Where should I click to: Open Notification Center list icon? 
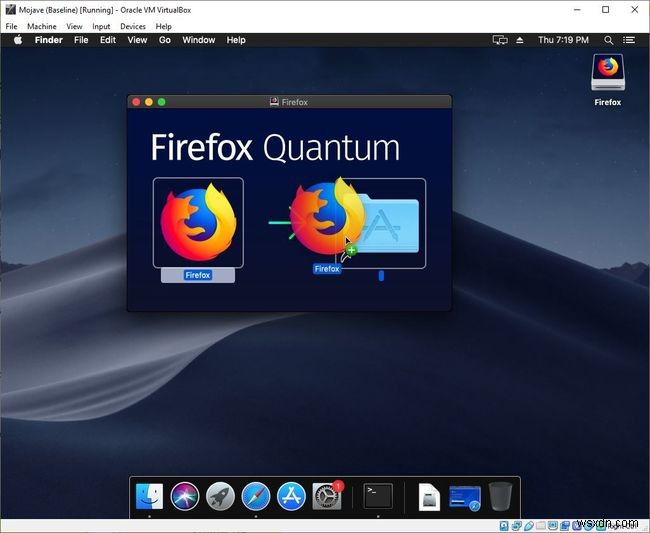pyautogui.click(x=629, y=40)
